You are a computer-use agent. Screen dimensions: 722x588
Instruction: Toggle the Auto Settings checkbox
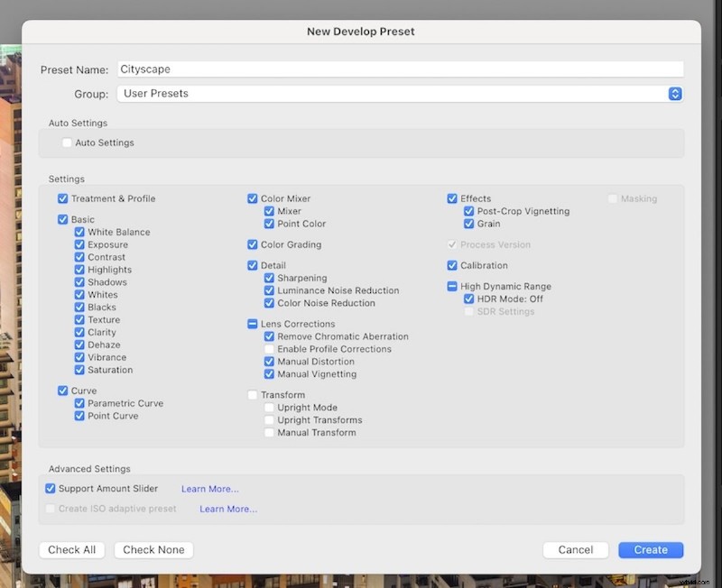(67, 142)
